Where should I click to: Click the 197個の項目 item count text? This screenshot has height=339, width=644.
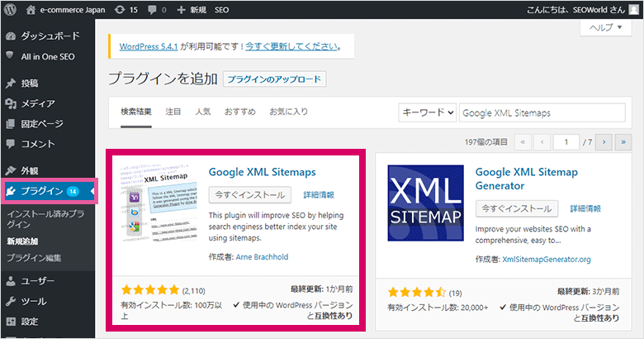[486, 142]
